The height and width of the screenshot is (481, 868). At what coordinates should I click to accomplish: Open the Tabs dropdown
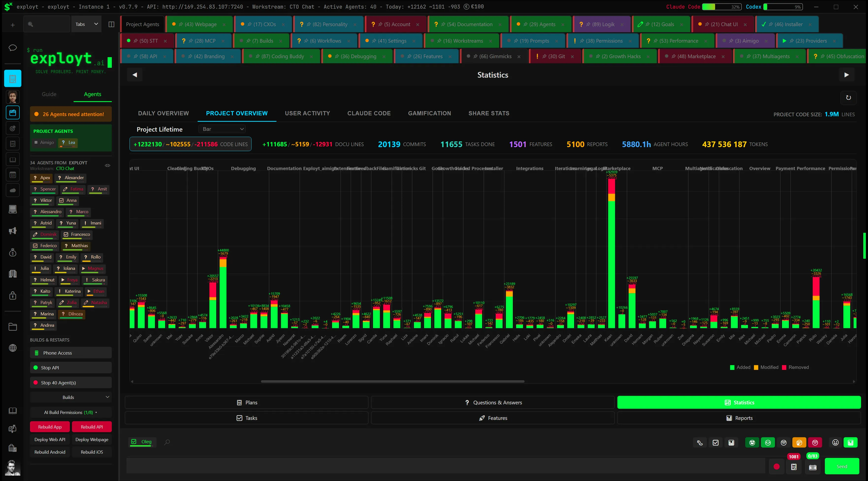pos(86,24)
